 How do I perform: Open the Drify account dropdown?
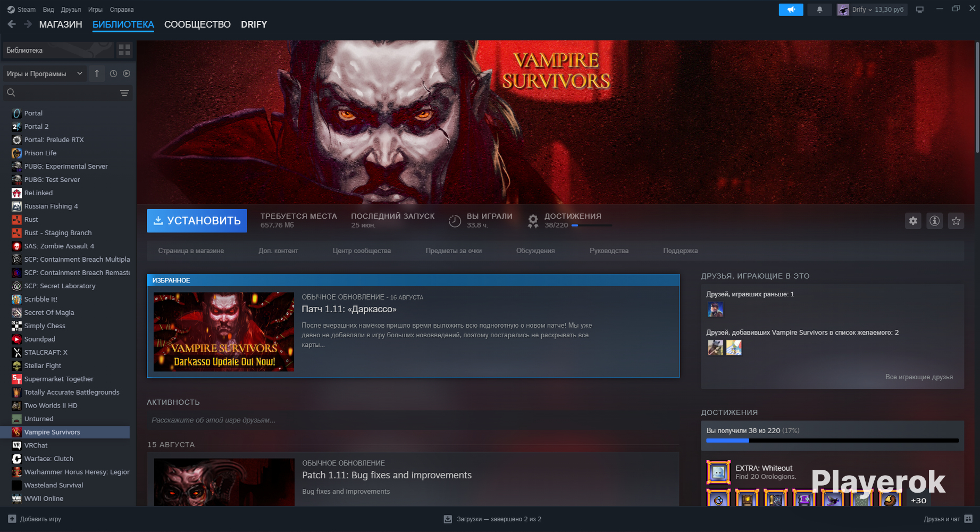pos(872,10)
